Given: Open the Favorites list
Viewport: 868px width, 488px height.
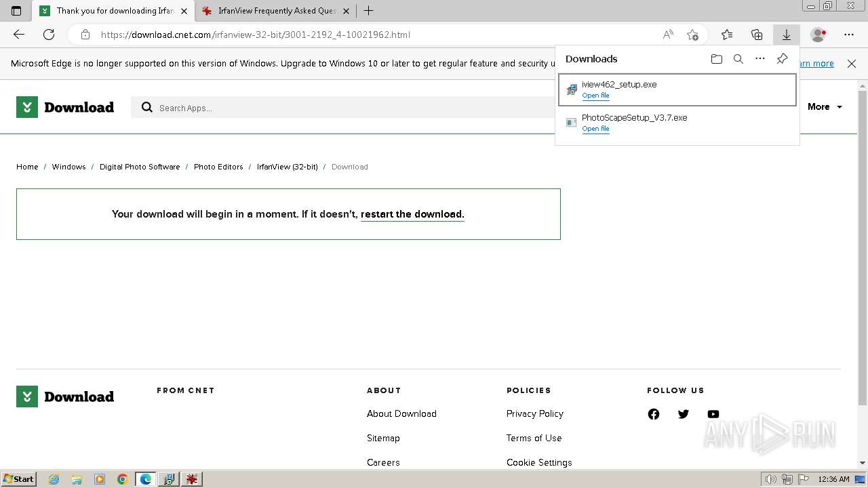Looking at the screenshot, I should tap(727, 35).
